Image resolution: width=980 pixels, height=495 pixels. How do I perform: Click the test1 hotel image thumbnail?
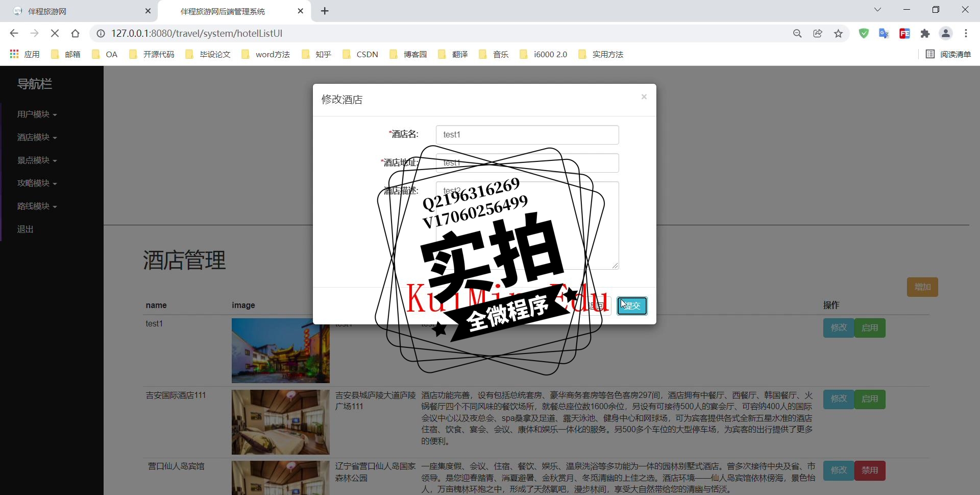(x=281, y=351)
